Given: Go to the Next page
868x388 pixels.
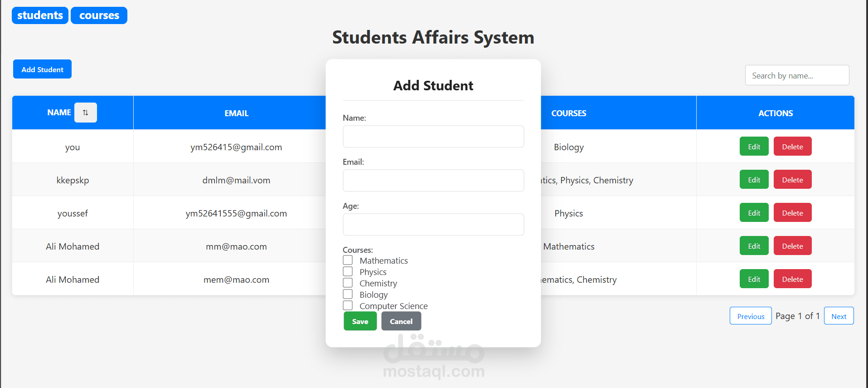Looking at the screenshot, I should pyautogui.click(x=839, y=316).
